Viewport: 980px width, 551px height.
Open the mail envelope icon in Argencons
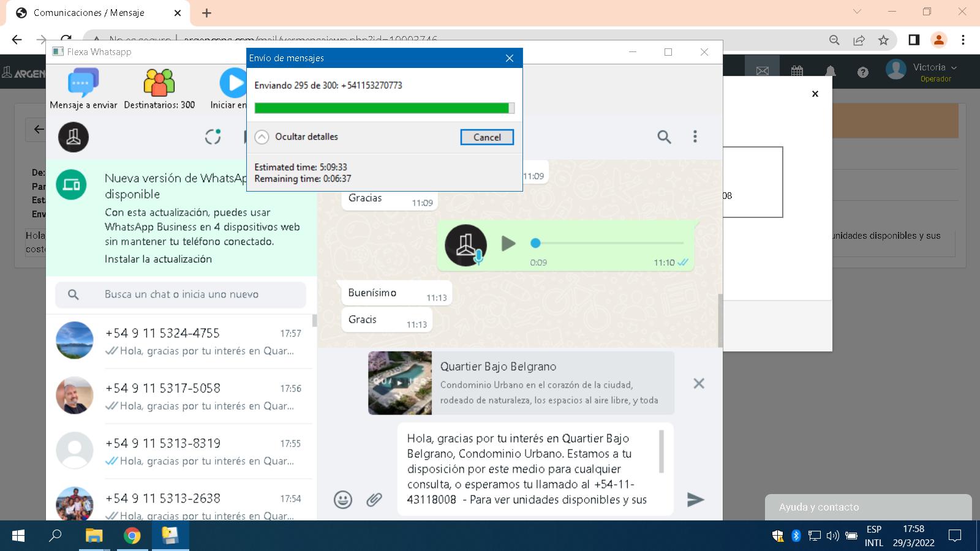(x=763, y=72)
